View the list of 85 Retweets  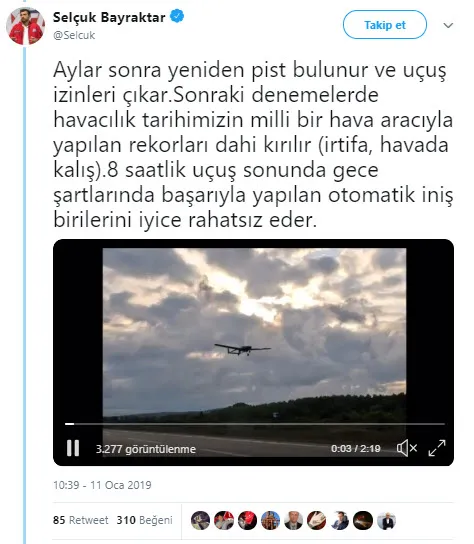[x=81, y=520]
